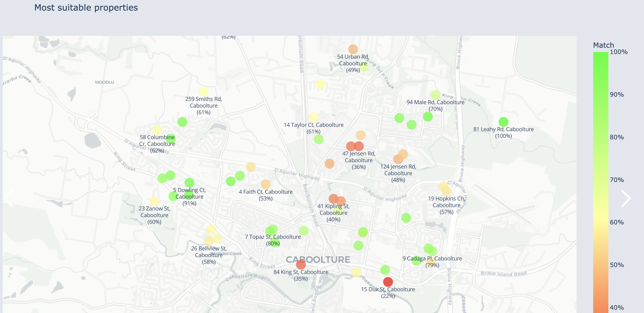
Task: Click the 124 Jensen Rd label text
Action: [x=398, y=173]
